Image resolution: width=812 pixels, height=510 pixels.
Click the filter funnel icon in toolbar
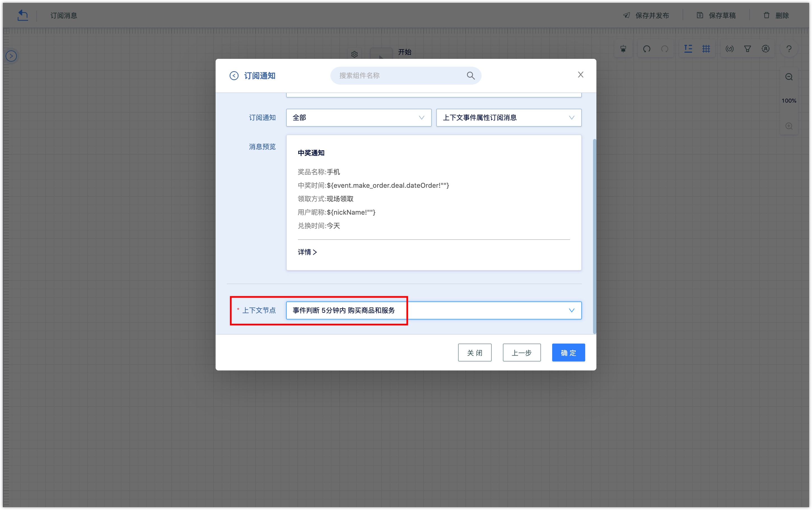(x=747, y=49)
